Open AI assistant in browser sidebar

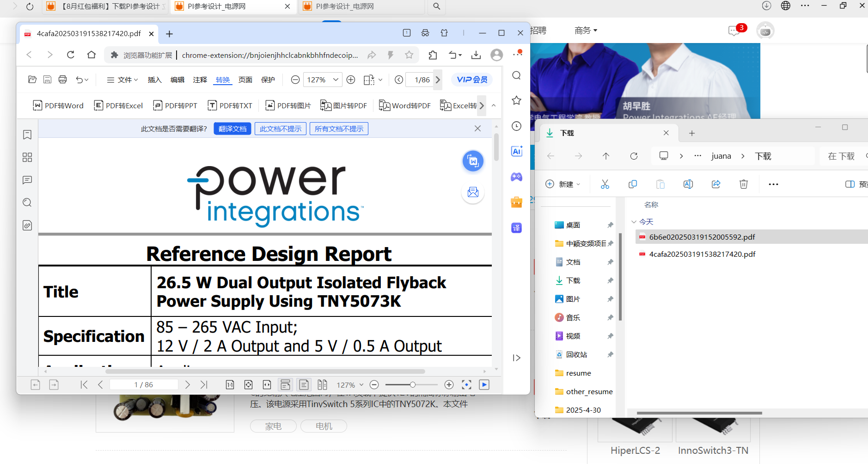(517, 151)
